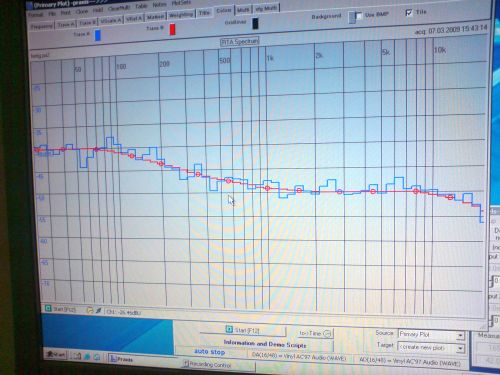Open the Notes menu
The width and height of the screenshot is (500, 375).
(x=159, y=5)
